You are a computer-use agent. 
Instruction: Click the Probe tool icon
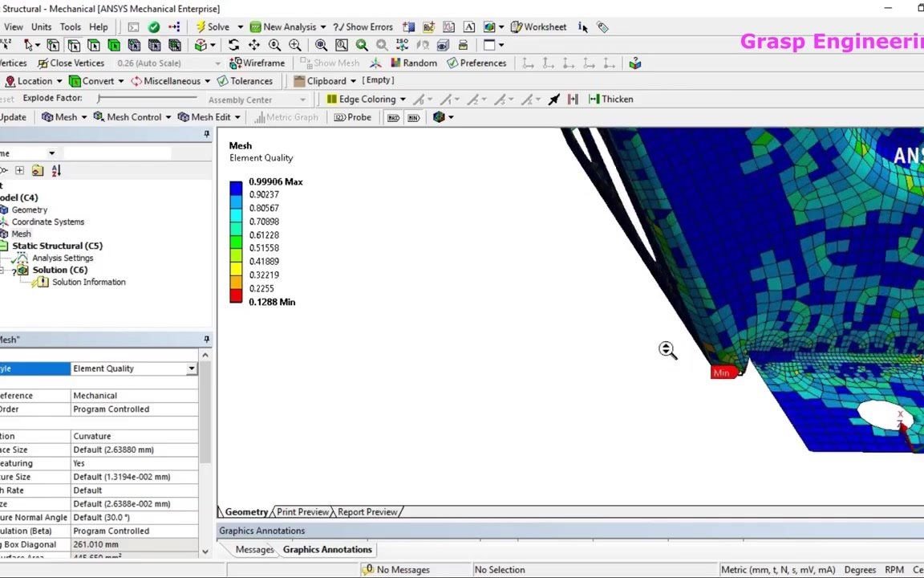pos(354,117)
